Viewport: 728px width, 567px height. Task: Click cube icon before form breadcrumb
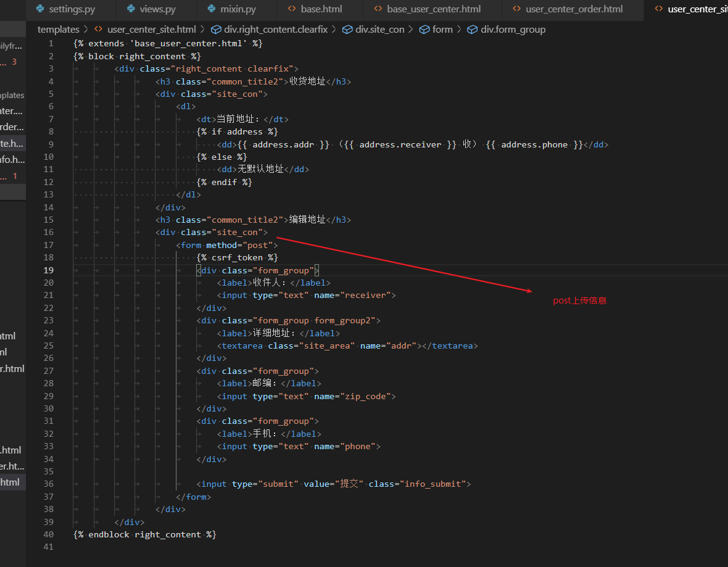pos(424,29)
